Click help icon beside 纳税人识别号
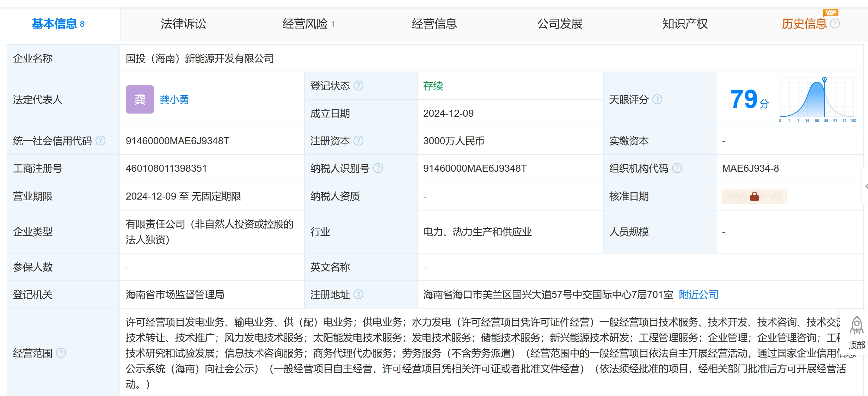 pos(378,168)
